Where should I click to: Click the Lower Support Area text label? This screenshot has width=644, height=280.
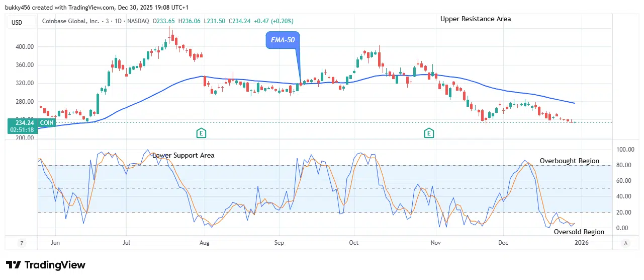(x=183, y=155)
